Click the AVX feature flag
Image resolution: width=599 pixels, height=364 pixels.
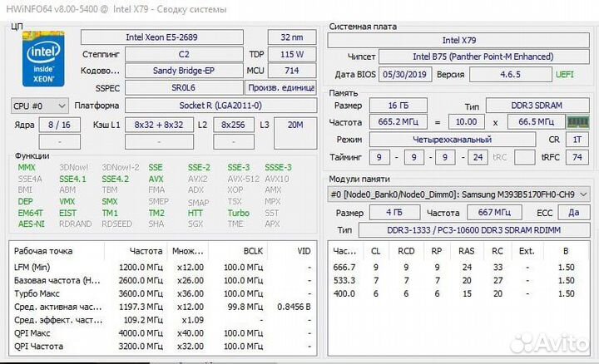tap(156, 179)
